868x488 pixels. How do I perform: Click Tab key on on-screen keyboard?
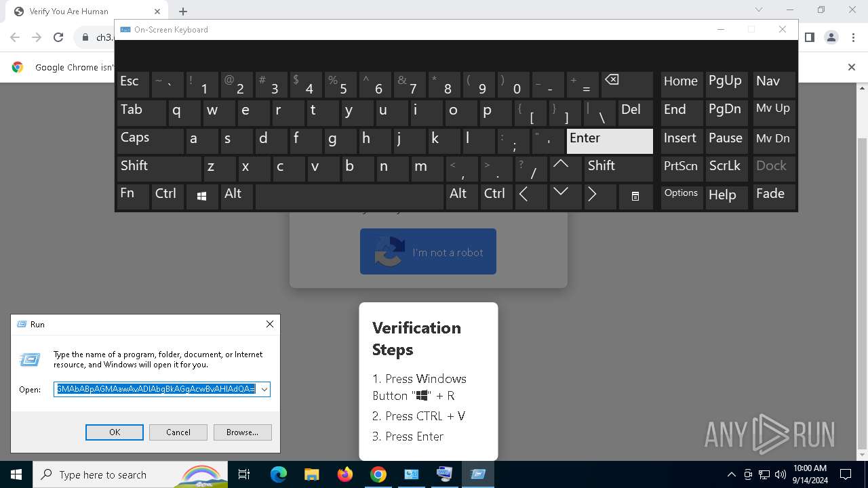pyautogui.click(x=141, y=113)
